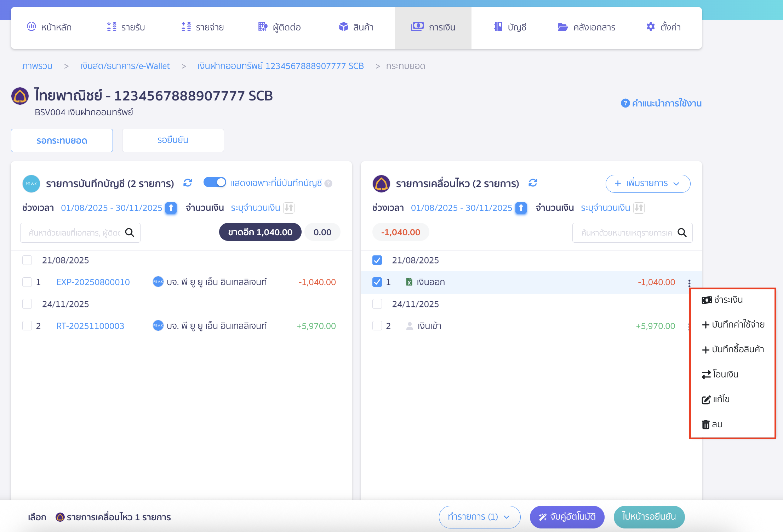Image resolution: width=783 pixels, height=532 pixels.
Task: Open left date range 01/08/2025 - 30/11/2025 picker
Action: coord(111,208)
